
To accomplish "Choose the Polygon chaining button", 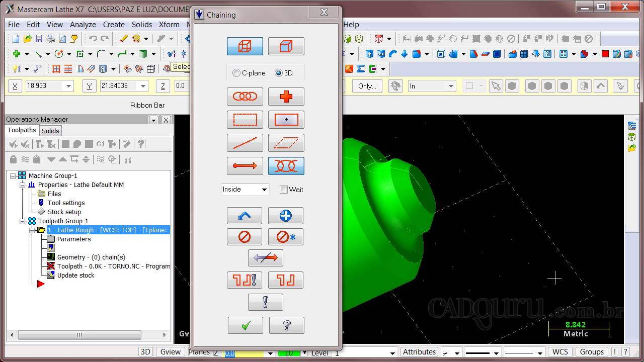I will point(286,143).
